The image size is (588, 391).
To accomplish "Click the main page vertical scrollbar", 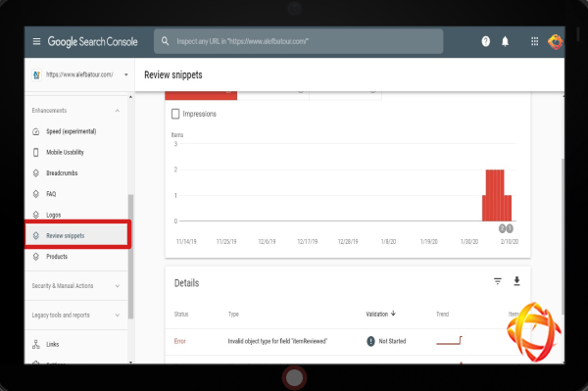I will pyautogui.click(x=563, y=236).
